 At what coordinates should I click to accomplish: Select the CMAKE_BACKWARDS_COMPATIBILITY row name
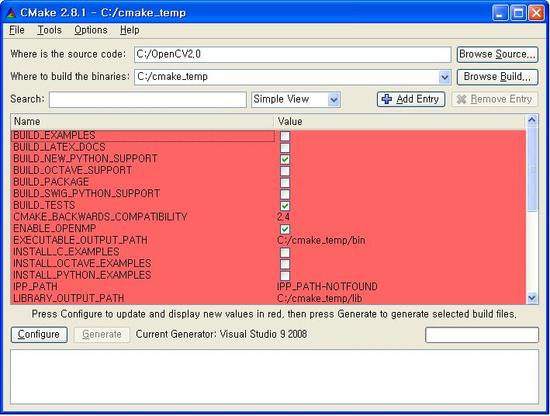tap(100, 217)
